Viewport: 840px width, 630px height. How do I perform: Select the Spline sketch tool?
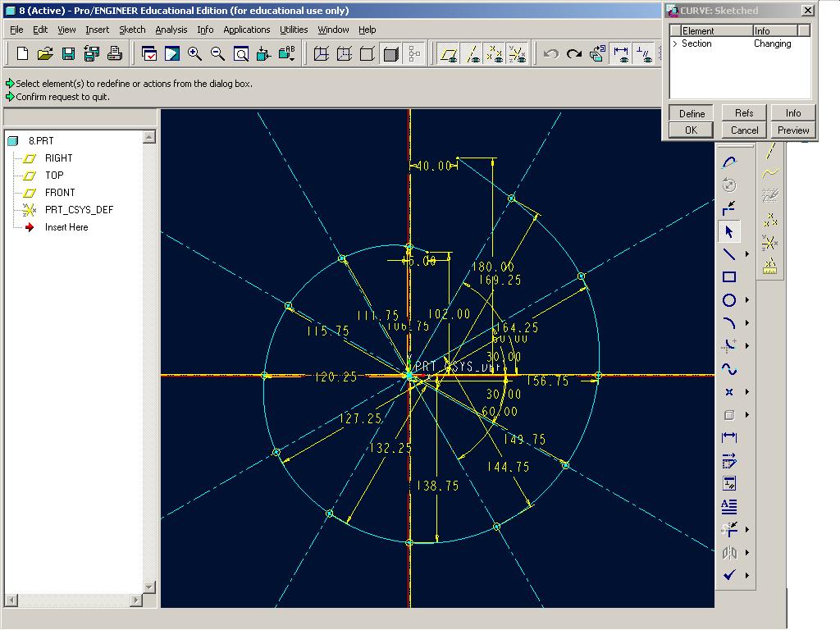(729, 369)
